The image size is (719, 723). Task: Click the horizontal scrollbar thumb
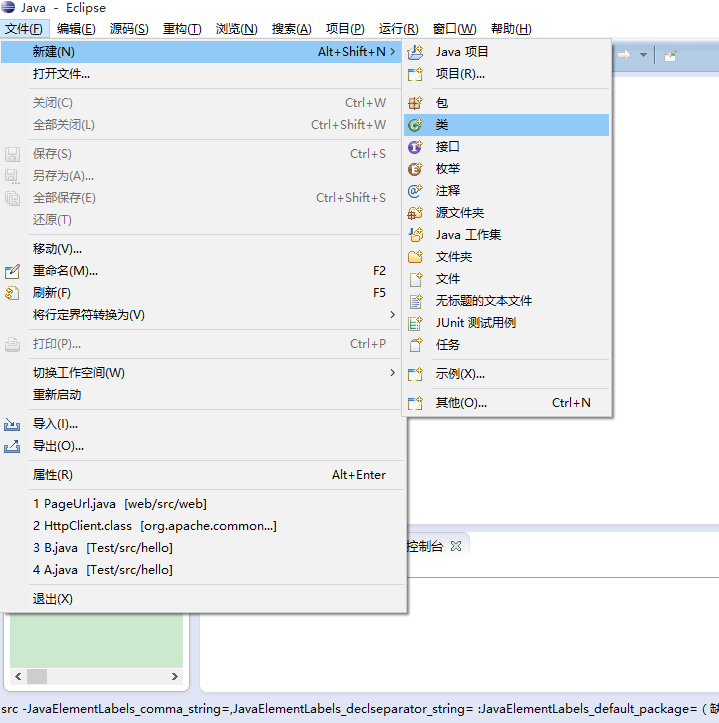pos(37,676)
